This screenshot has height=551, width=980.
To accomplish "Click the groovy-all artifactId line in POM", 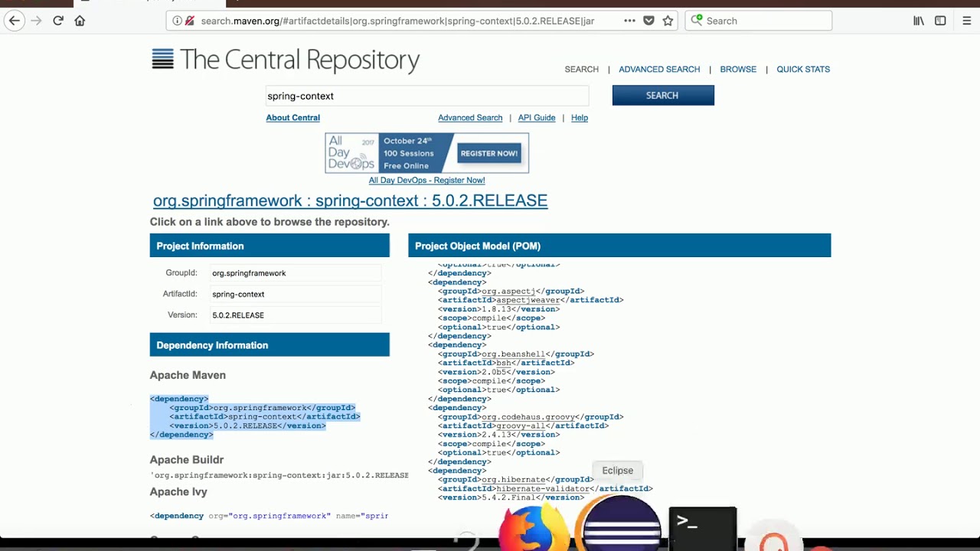I will (x=523, y=425).
